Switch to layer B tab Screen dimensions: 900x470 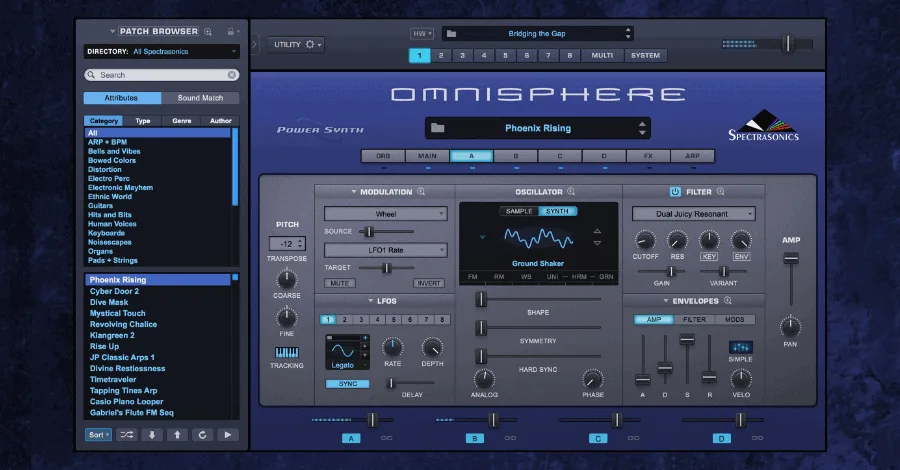(x=516, y=156)
